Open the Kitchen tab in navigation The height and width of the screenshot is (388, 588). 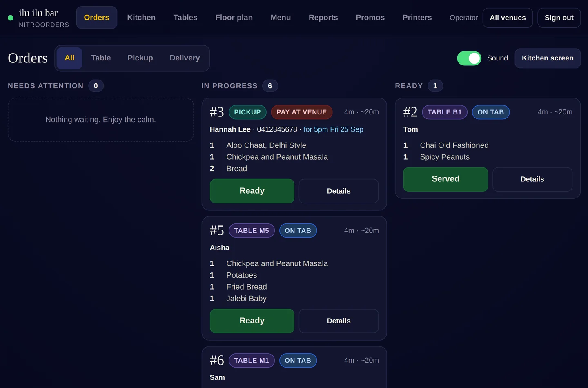[141, 18]
